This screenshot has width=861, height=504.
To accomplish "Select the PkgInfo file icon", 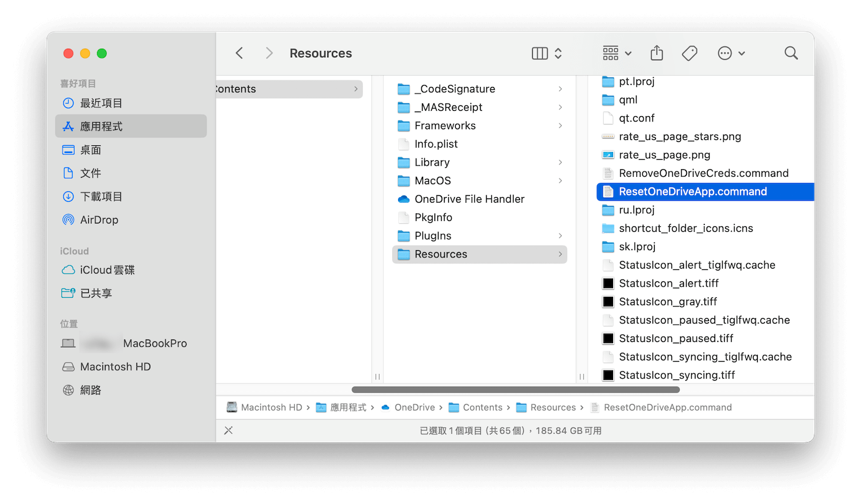I will click(x=404, y=217).
